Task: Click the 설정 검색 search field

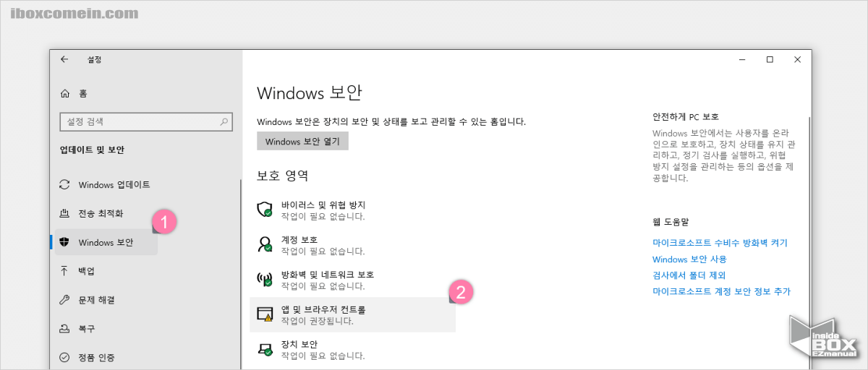Action: coord(146,121)
